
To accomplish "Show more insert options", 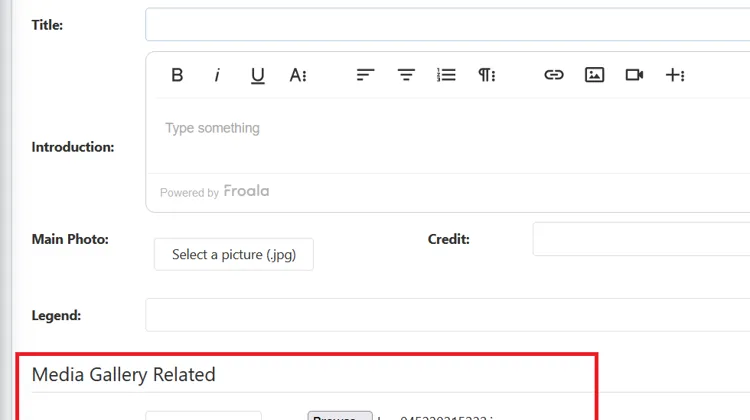I will (x=675, y=75).
